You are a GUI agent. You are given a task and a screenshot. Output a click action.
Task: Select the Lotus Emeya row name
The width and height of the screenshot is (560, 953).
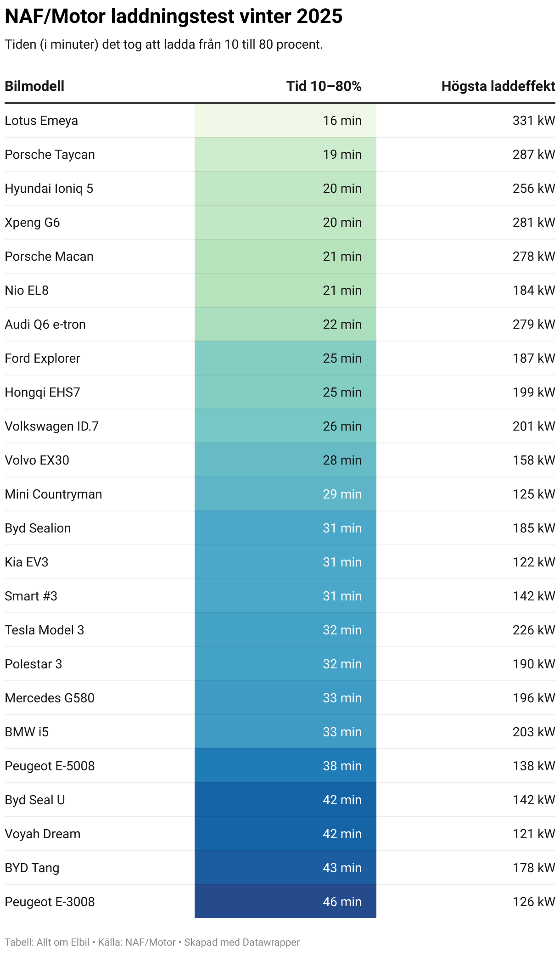coord(41,121)
